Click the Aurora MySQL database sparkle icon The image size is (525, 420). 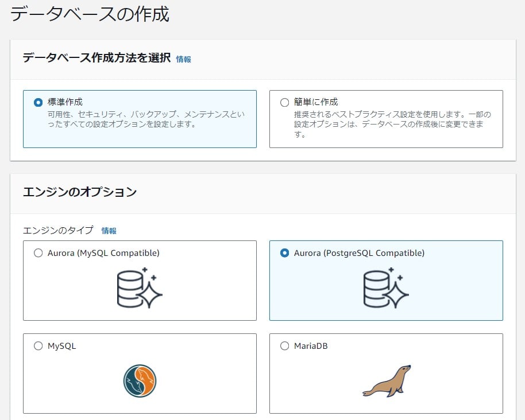click(140, 287)
